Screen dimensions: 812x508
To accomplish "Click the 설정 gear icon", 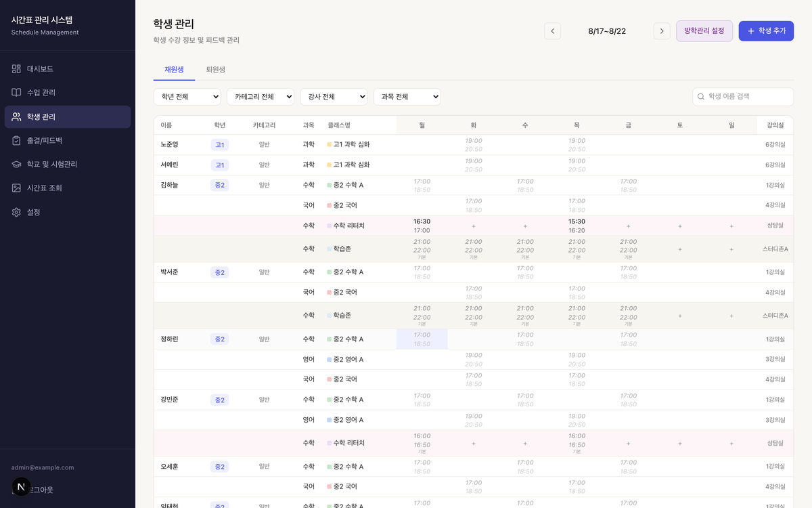I will [x=16, y=212].
